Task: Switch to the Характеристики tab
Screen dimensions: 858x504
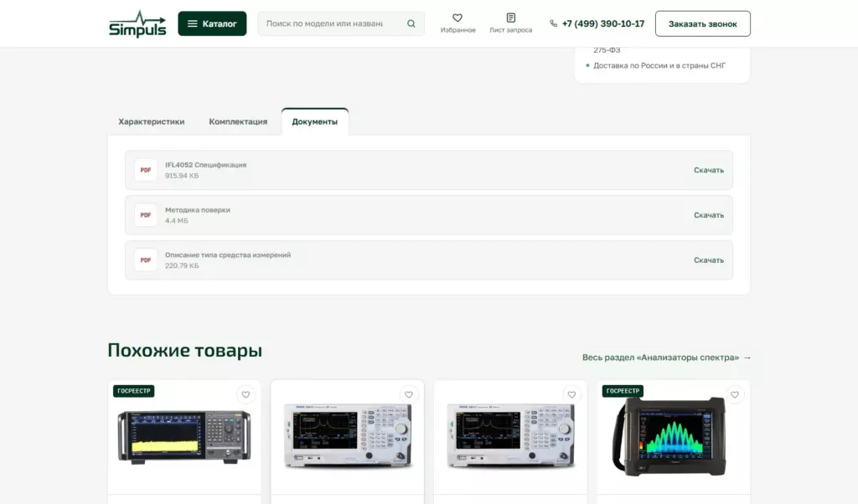Action: [x=152, y=121]
